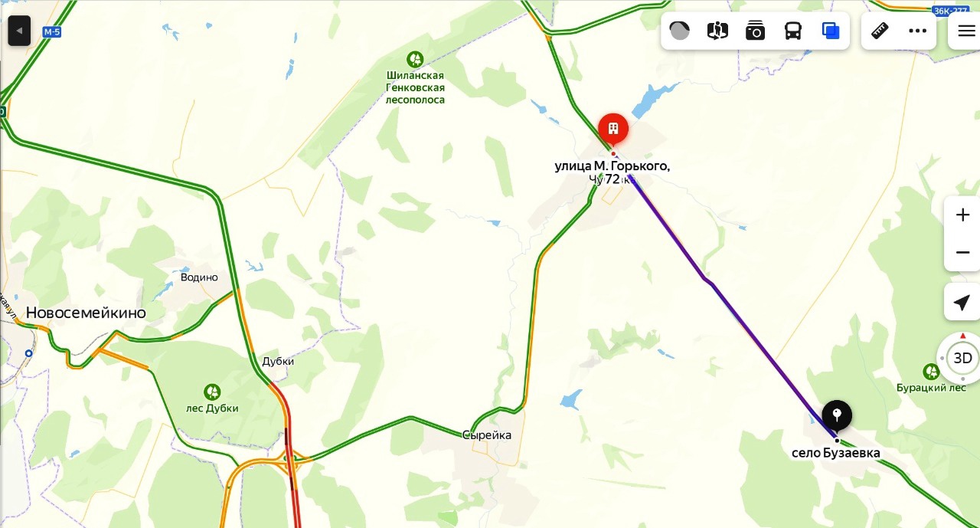
Task: Expand the collapsed side panel arrow
Action: tap(19, 31)
